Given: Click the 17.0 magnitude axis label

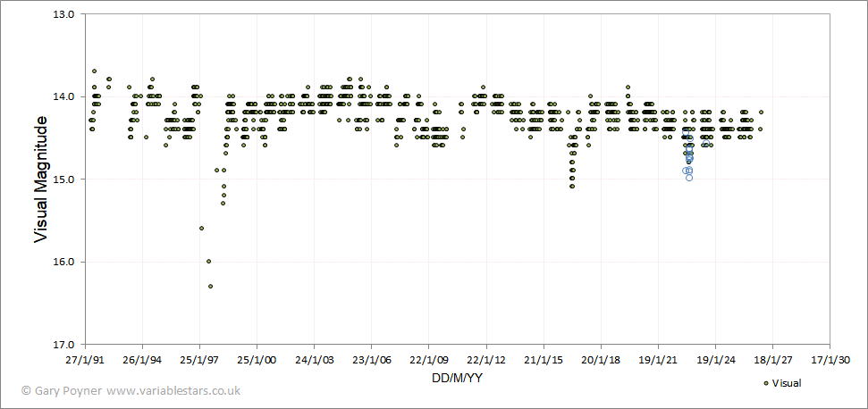Looking at the screenshot, I should (64, 345).
